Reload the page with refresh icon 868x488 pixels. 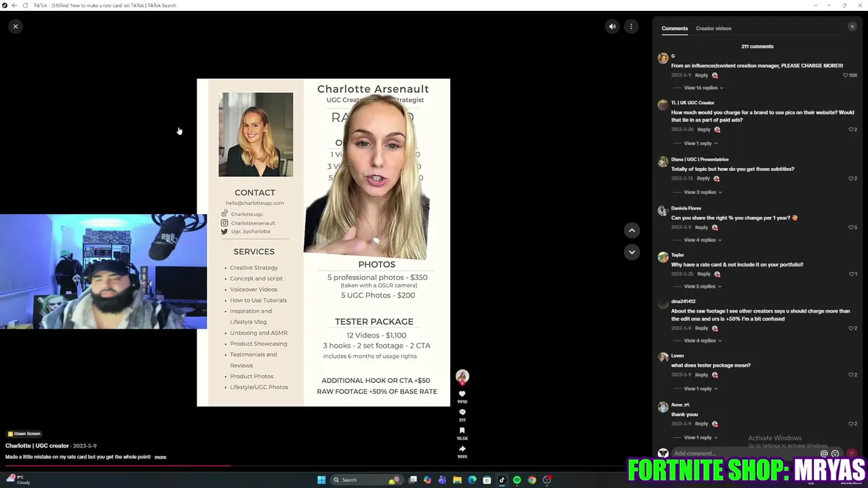click(x=25, y=5)
